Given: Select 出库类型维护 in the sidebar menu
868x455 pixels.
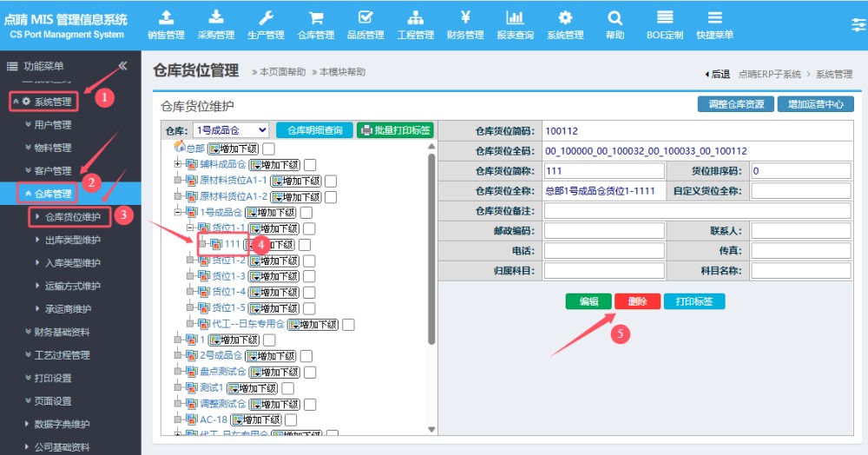Looking at the screenshot, I should pyautogui.click(x=73, y=240).
